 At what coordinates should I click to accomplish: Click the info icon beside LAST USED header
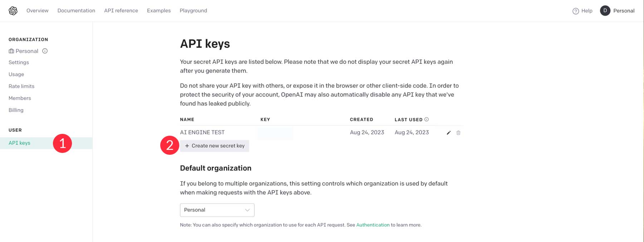(x=427, y=119)
